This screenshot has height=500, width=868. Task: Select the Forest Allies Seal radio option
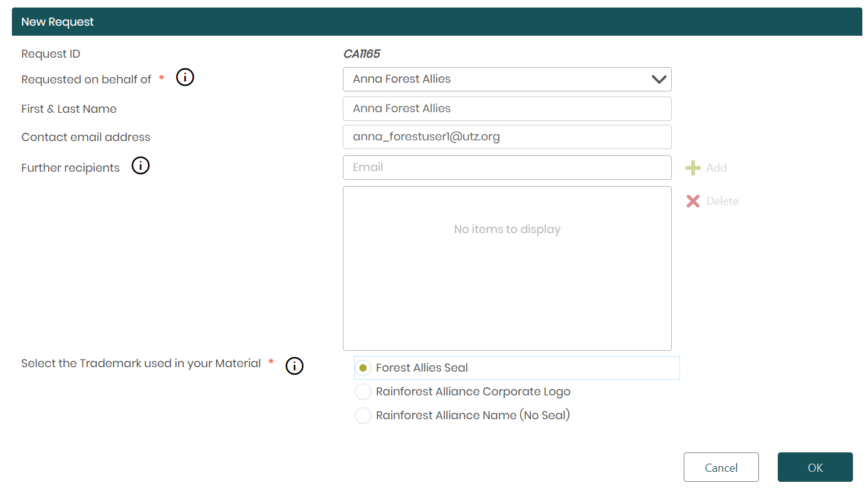tap(363, 368)
